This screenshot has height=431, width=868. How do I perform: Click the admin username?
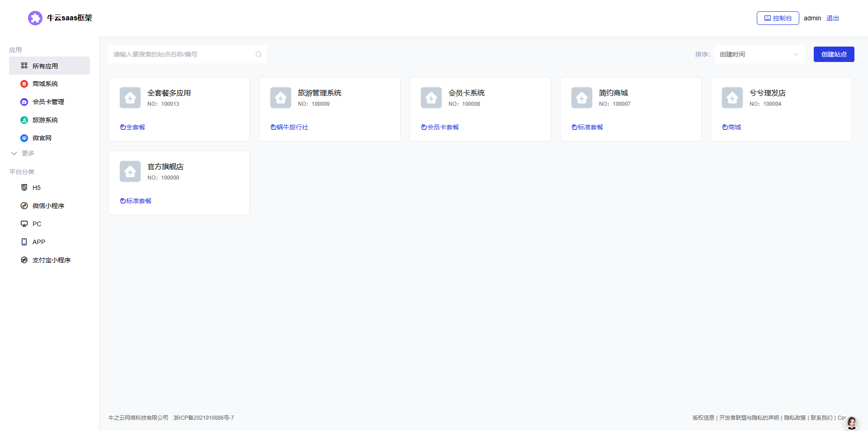812,18
